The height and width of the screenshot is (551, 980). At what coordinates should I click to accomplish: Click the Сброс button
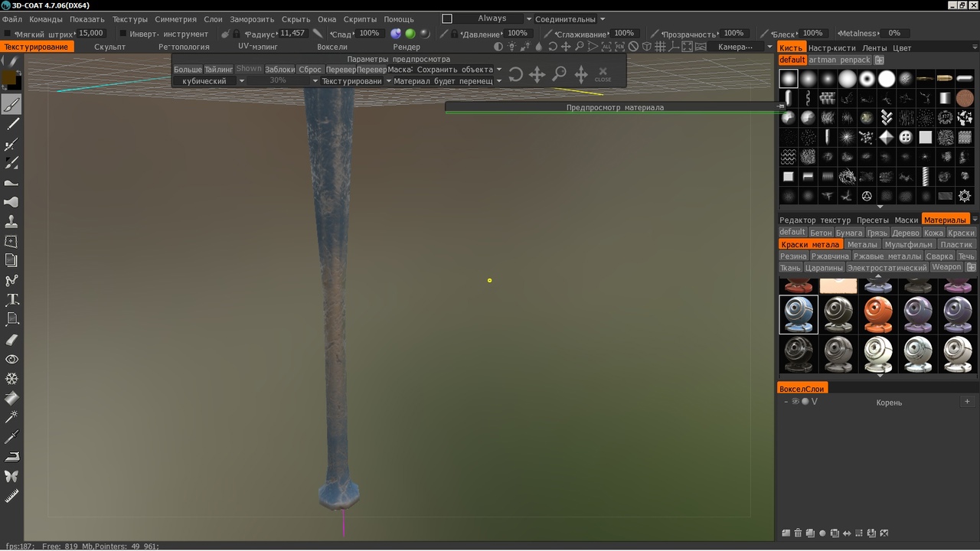[310, 70]
